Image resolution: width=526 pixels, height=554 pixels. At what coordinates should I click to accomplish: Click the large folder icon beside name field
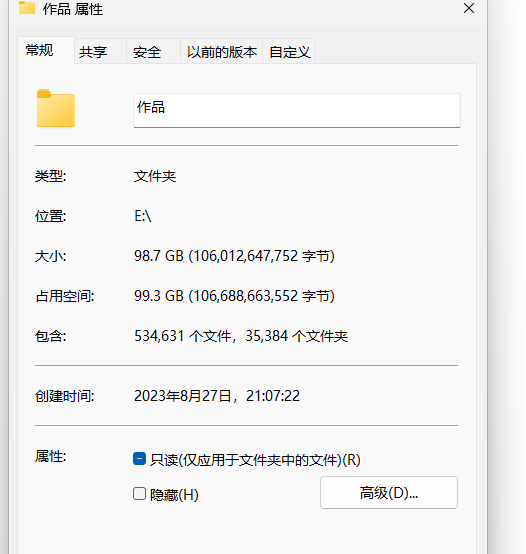(x=56, y=108)
